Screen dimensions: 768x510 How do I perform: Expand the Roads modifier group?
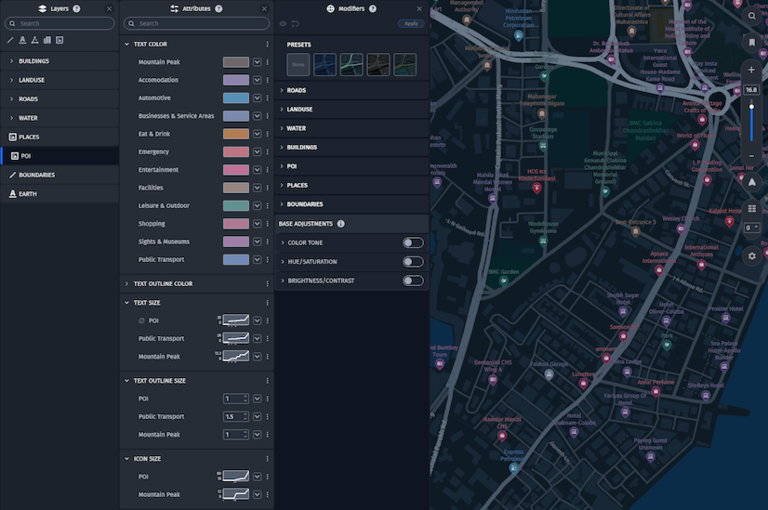pyautogui.click(x=282, y=91)
